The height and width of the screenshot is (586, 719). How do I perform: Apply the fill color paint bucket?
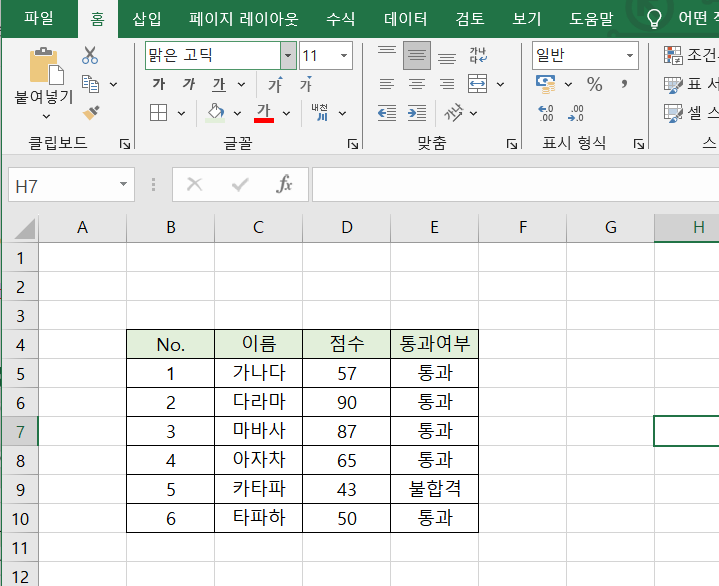click(216, 113)
